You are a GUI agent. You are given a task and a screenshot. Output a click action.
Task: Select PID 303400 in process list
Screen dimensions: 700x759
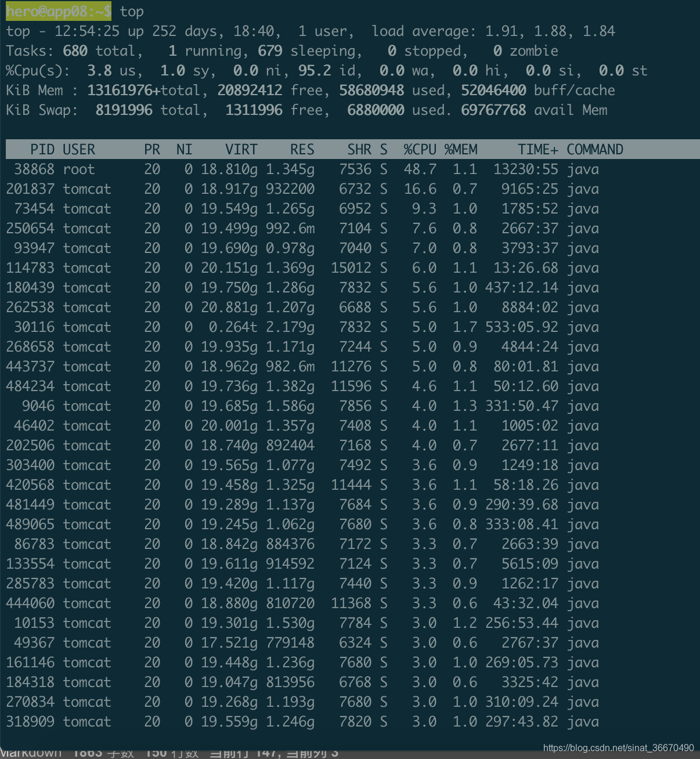coord(30,465)
